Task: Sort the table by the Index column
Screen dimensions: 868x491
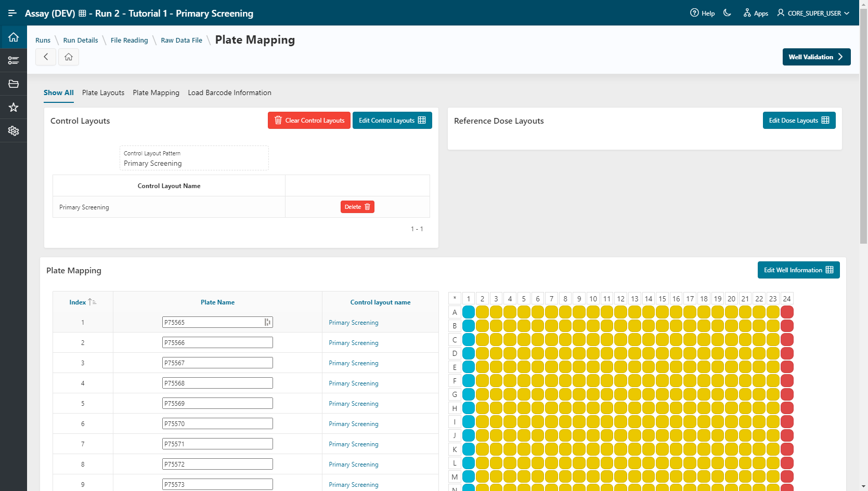Action: [x=83, y=302]
